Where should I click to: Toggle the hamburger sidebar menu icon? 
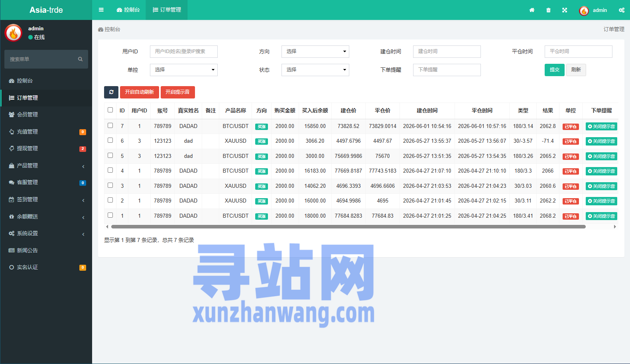[101, 10]
